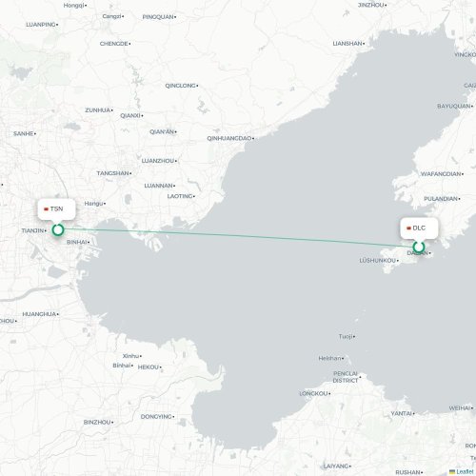The height and width of the screenshot is (476, 476).
Task: Open the Leaflet attribution link
Action: click(x=465, y=472)
